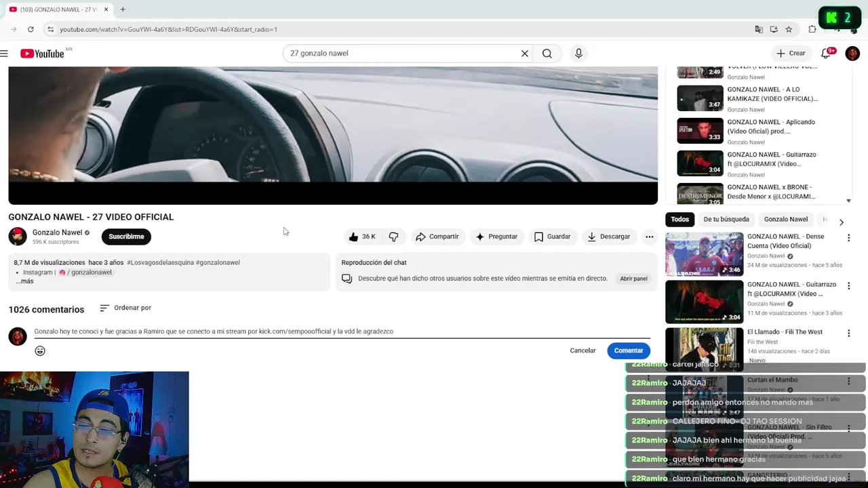Open Ordenar por sort dropdown

pos(125,308)
